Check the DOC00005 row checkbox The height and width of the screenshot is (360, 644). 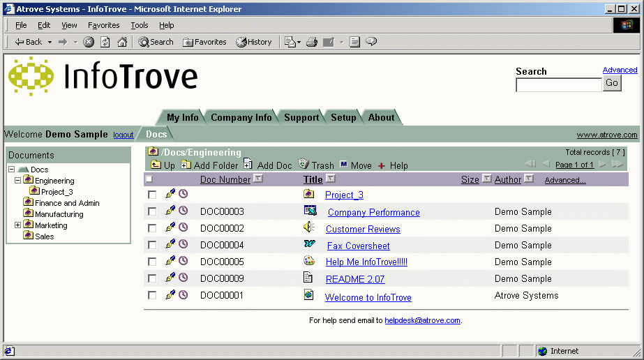point(152,262)
